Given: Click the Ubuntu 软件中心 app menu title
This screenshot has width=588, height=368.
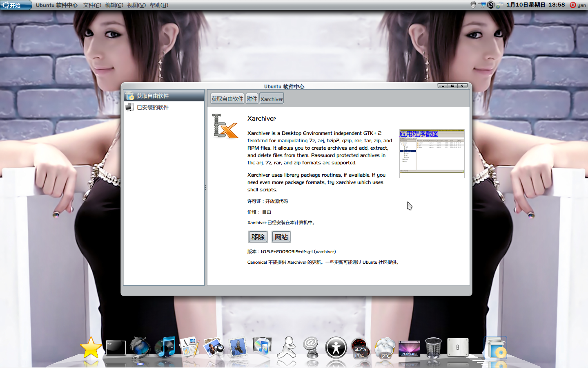Looking at the screenshot, I should (56, 5).
